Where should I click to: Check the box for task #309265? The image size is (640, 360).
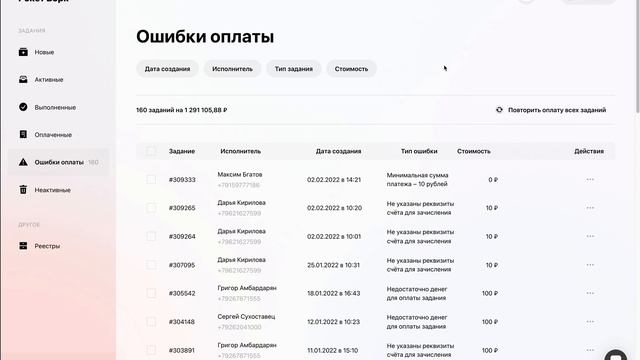(x=151, y=208)
